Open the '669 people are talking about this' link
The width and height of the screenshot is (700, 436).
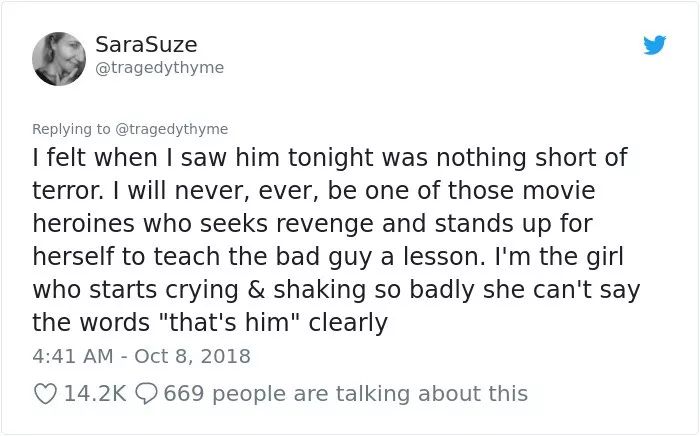pos(346,394)
